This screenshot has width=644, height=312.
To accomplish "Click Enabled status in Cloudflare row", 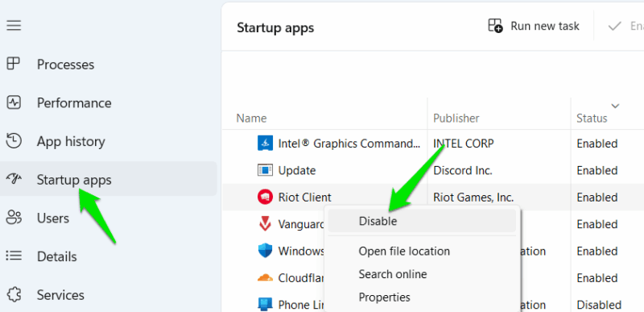I will tap(597, 278).
